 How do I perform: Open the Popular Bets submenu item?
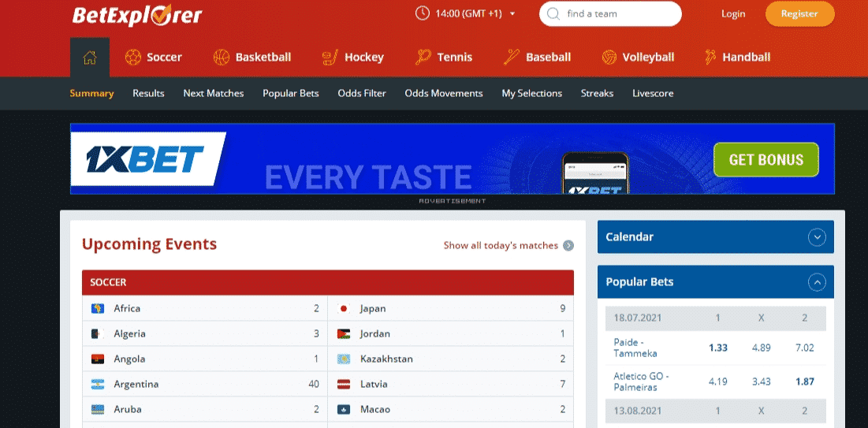291,94
